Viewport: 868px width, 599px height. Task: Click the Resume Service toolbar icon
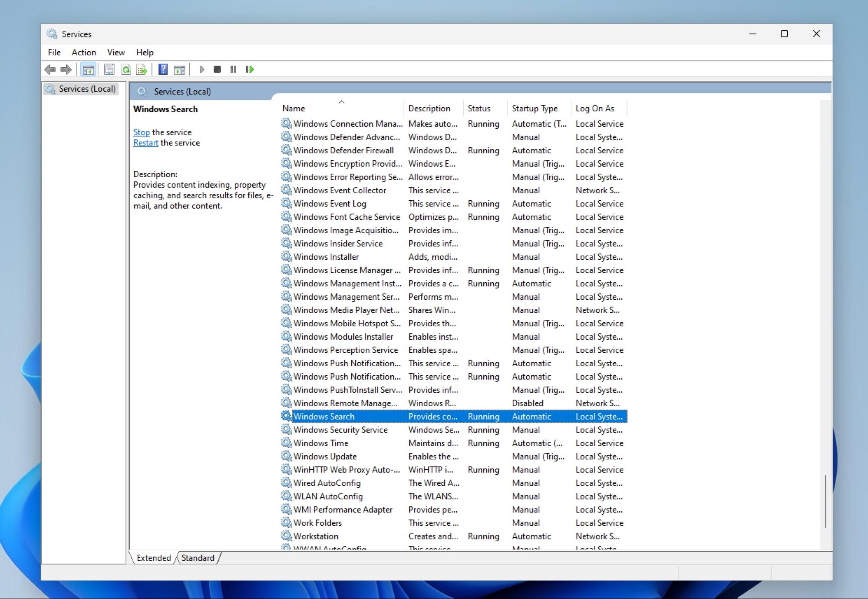(250, 69)
